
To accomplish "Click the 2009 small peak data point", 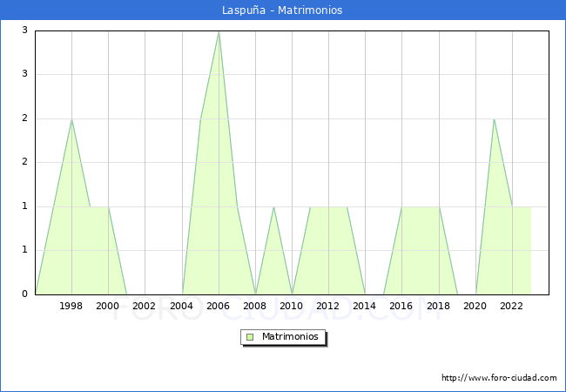I will (273, 207).
